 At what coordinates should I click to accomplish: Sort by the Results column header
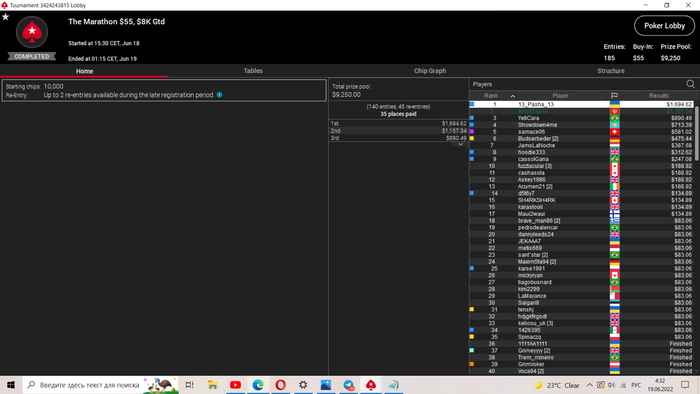tap(658, 95)
